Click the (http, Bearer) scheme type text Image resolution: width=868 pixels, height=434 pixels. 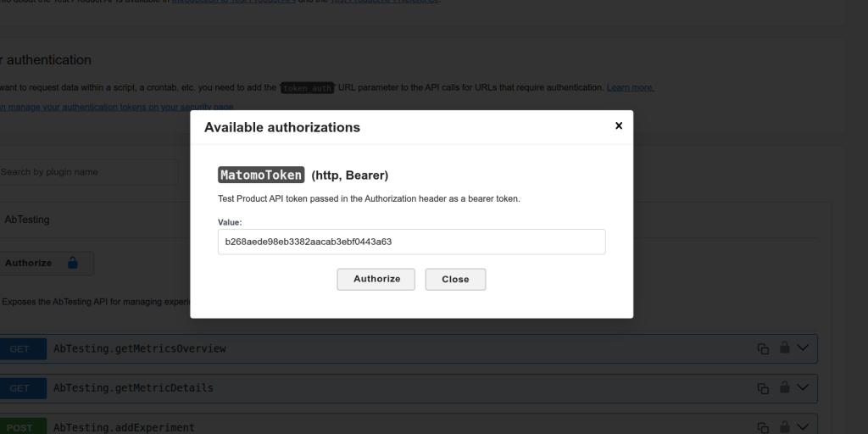pos(350,175)
